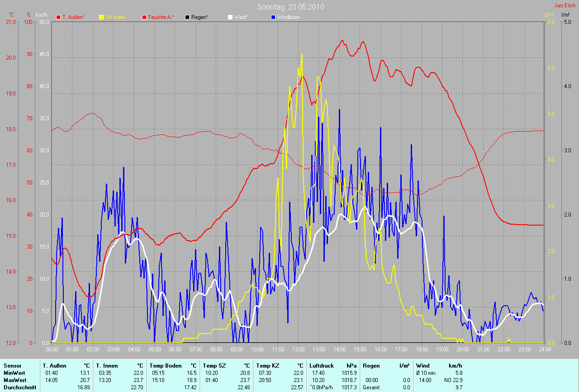Select the 'UV Index' legend label
This screenshot has height=392, width=579.
tap(116, 17)
